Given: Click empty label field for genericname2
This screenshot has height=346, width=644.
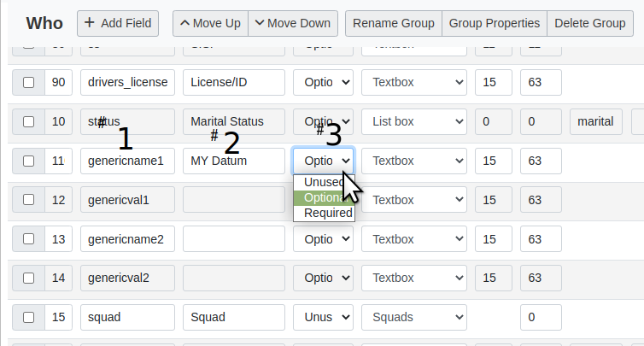Looking at the screenshot, I should [233, 239].
